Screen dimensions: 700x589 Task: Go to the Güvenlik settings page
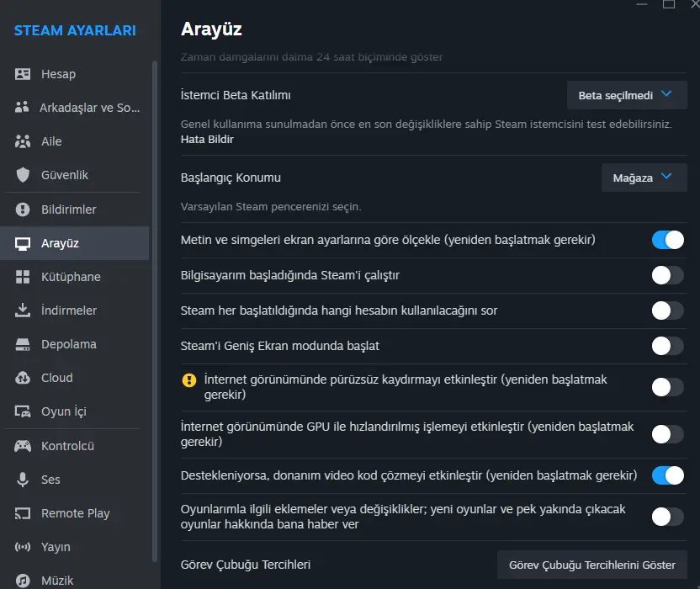74,175
